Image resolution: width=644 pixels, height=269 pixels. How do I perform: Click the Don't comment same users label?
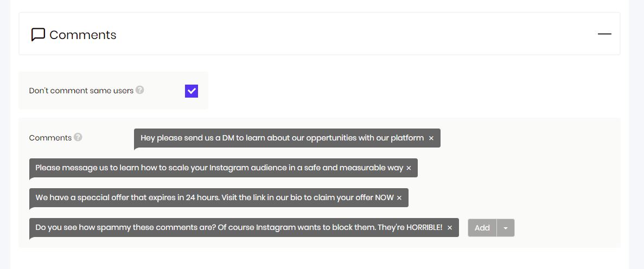81,91
